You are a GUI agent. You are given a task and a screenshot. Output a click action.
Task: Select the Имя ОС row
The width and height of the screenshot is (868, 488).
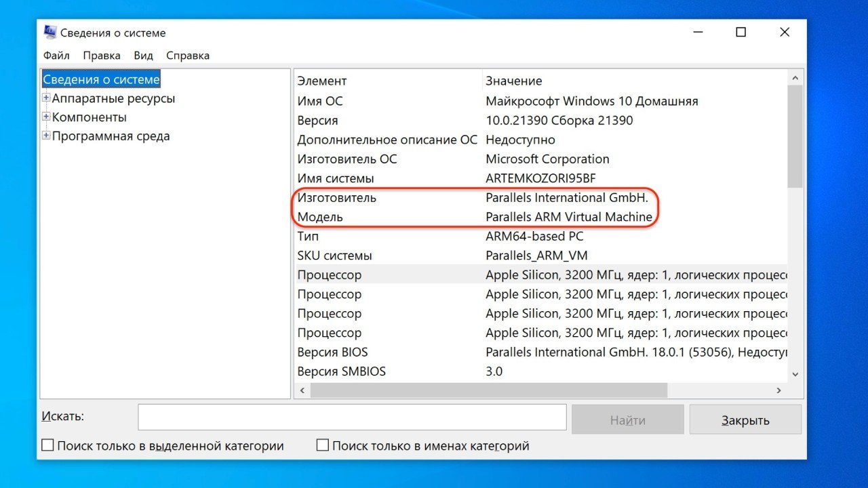pos(540,101)
